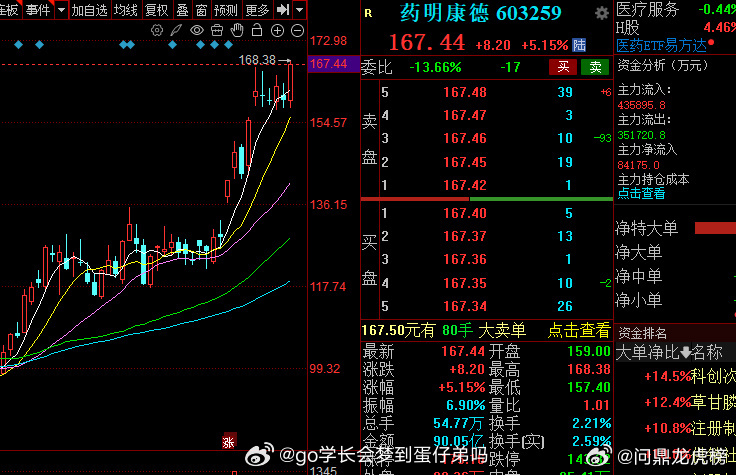The image size is (736, 475).
Task: Click the 168.38 high price label
Action: (x=257, y=60)
